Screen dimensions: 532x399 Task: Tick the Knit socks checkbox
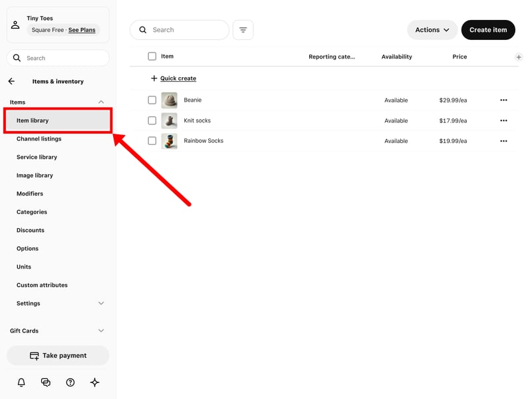pos(152,120)
